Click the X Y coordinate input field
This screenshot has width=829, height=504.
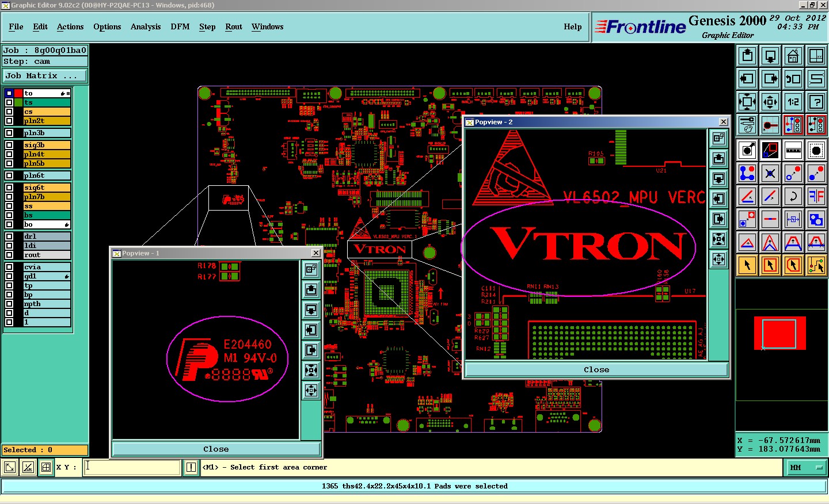click(x=132, y=467)
